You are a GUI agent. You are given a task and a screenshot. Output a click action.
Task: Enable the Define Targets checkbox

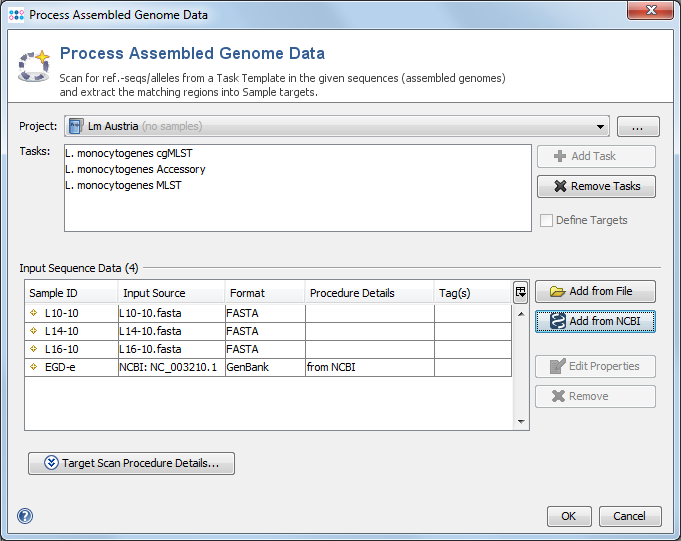coord(546,220)
